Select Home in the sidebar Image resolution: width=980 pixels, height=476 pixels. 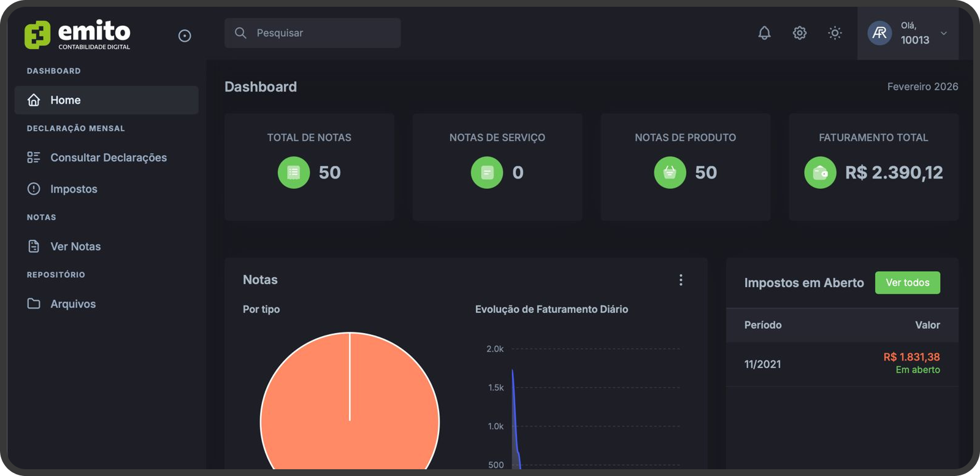106,100
